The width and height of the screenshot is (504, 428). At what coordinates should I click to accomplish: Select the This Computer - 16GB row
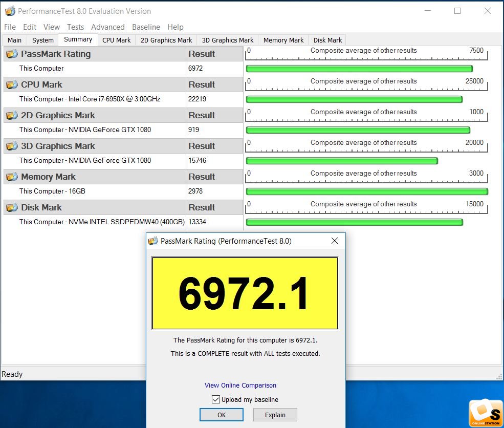tap(123, 191)
